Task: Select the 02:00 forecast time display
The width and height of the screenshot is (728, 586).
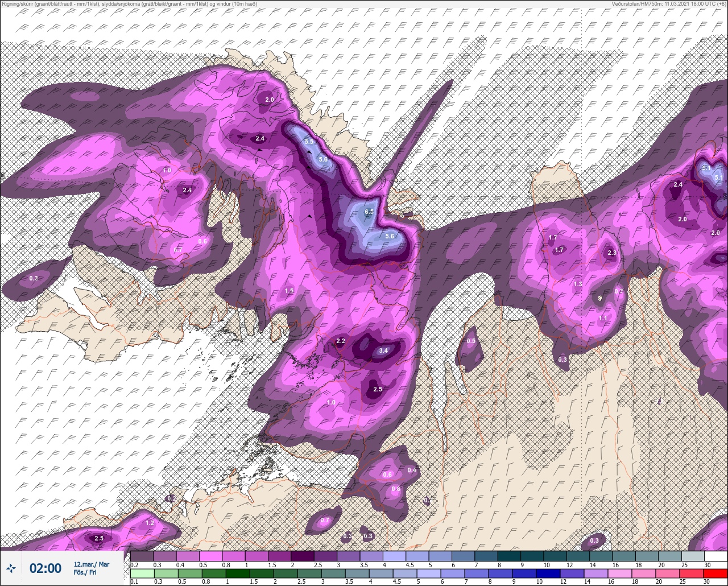Action: click(45, 568)
